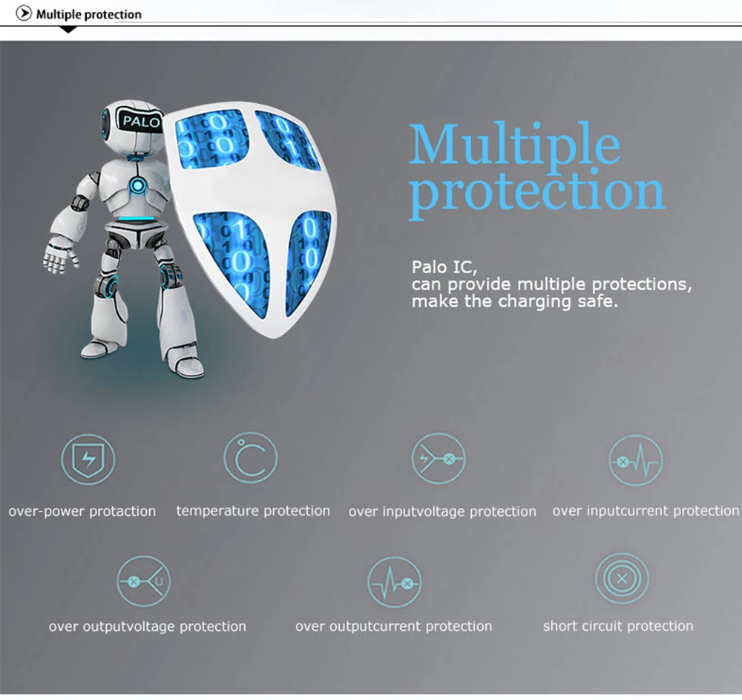Screen dimensions: 742x700
Task: Click the temperature protection Celsius icon
Action: coord(250,458)
